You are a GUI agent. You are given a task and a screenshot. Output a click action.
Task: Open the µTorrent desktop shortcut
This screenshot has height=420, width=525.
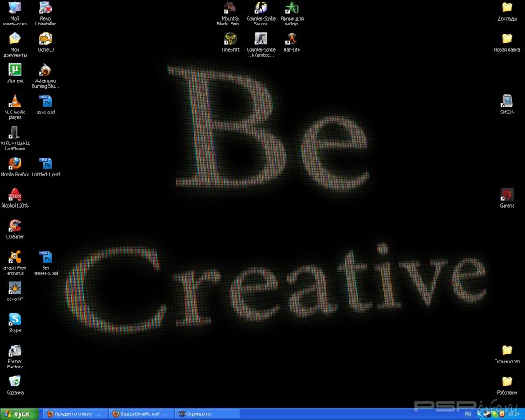pos(15,71)
